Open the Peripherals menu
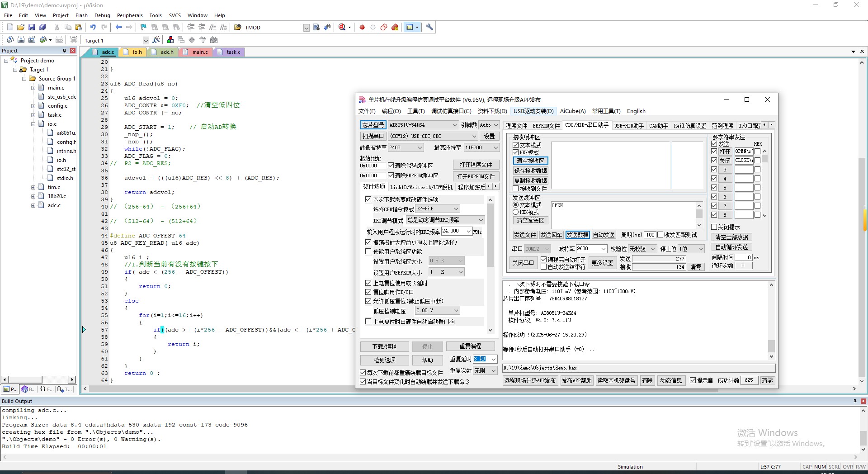Screen dimensions: 868x474 pyautogui.click(x=130, y=15)
